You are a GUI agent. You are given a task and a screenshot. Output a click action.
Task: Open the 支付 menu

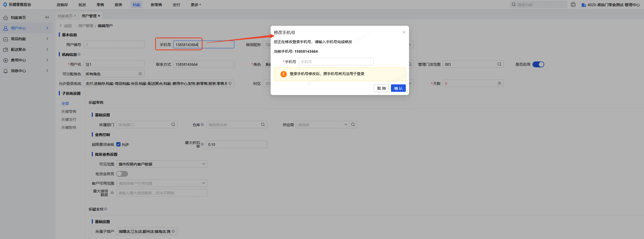pyautogui.click(x=176, y=5)
